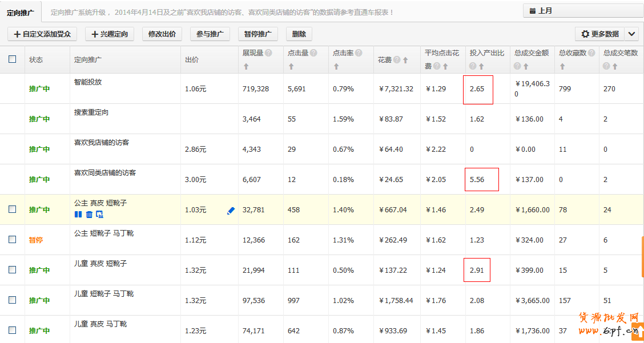Click the 兴趣定向 button

(110, 34)
